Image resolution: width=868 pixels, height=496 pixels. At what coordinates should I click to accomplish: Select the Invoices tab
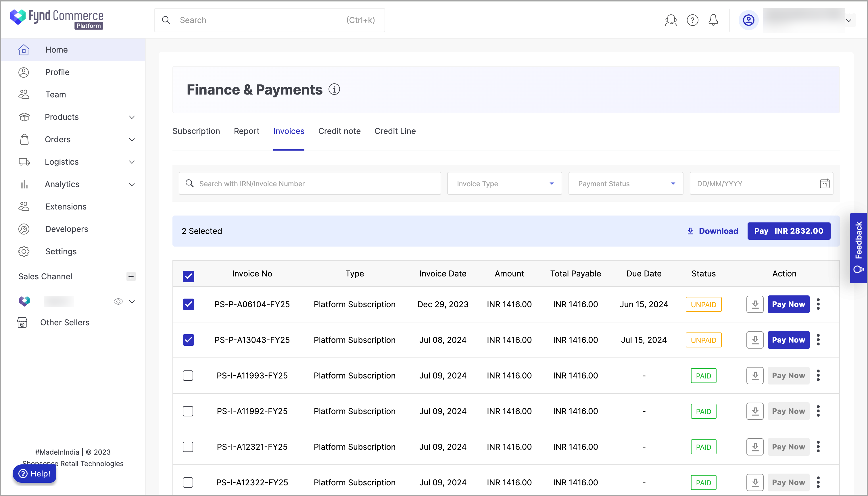[x=289, y=131]
